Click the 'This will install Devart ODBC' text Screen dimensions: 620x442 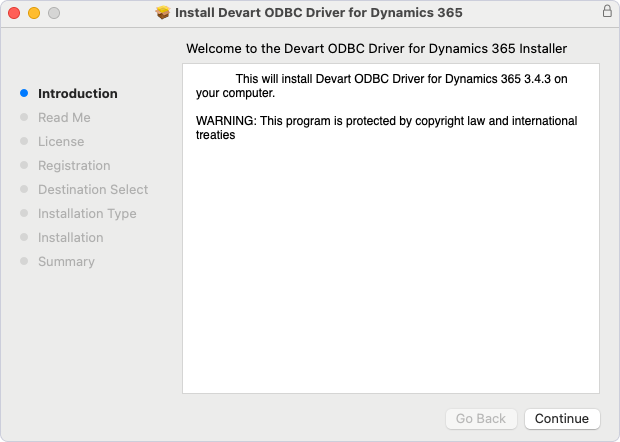382,86
